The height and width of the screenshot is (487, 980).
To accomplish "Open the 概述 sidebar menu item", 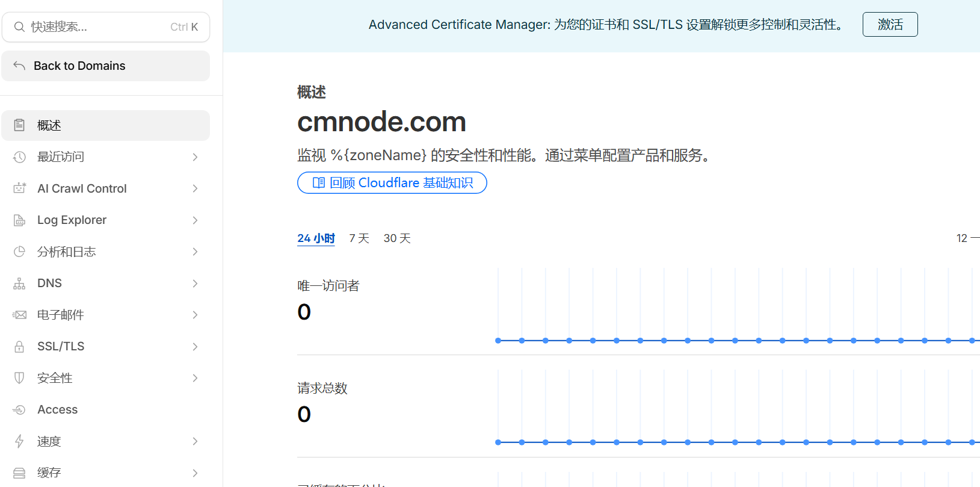I will point(105,125).
